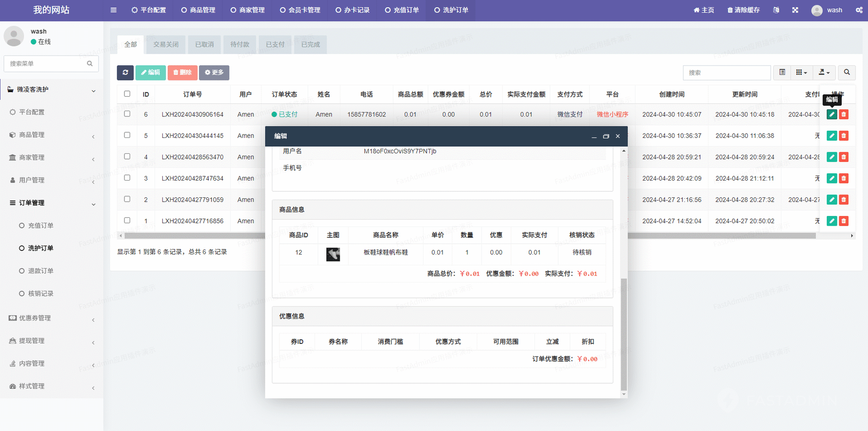Image resolution: width=868 pixels, height=431 pixels.
Task: Click the sidebar search magnifier icon
Action: pos(89,64)
